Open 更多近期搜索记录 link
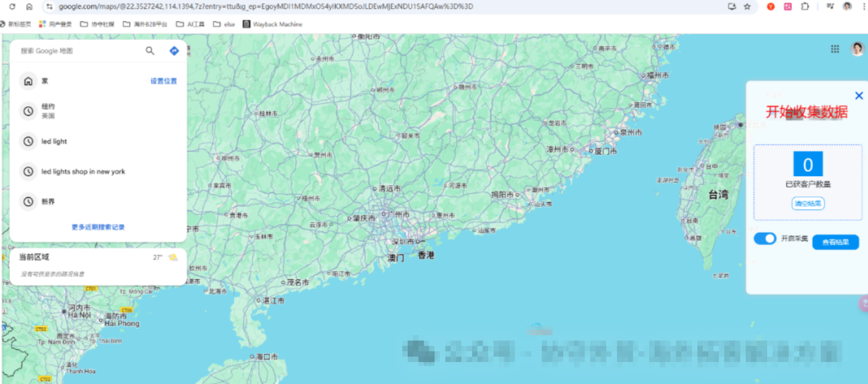Screen dimensions: 868x384 [98, 227]
